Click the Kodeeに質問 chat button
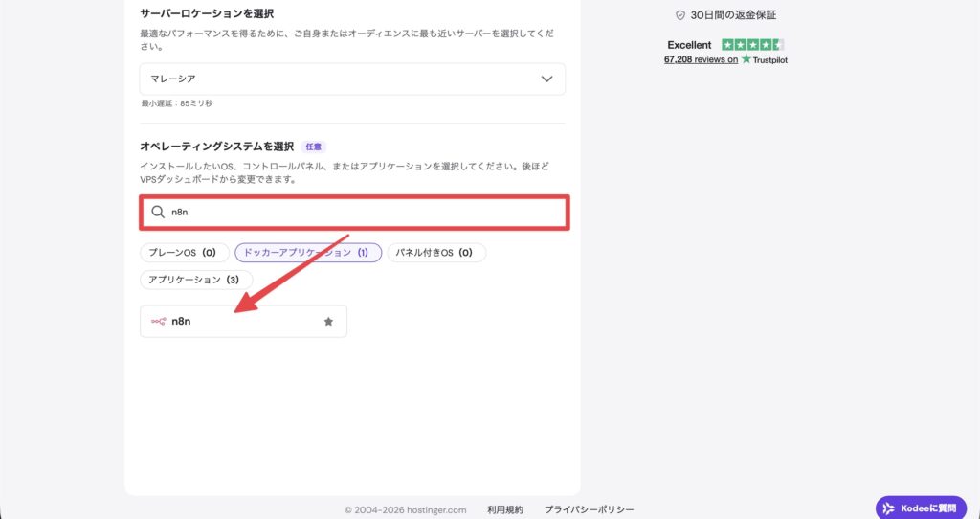The width and height of the screenshot is (980, 519). [x=921, y=508]
